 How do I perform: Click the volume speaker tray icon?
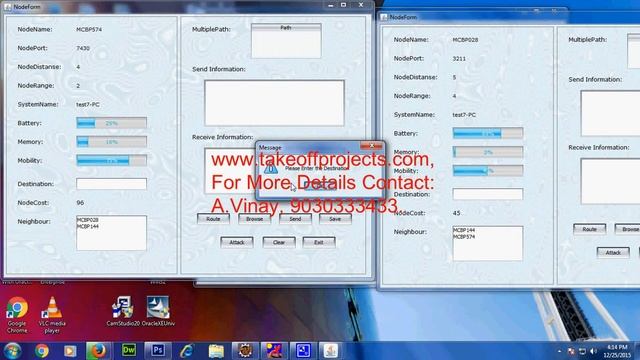click(593, 351)
